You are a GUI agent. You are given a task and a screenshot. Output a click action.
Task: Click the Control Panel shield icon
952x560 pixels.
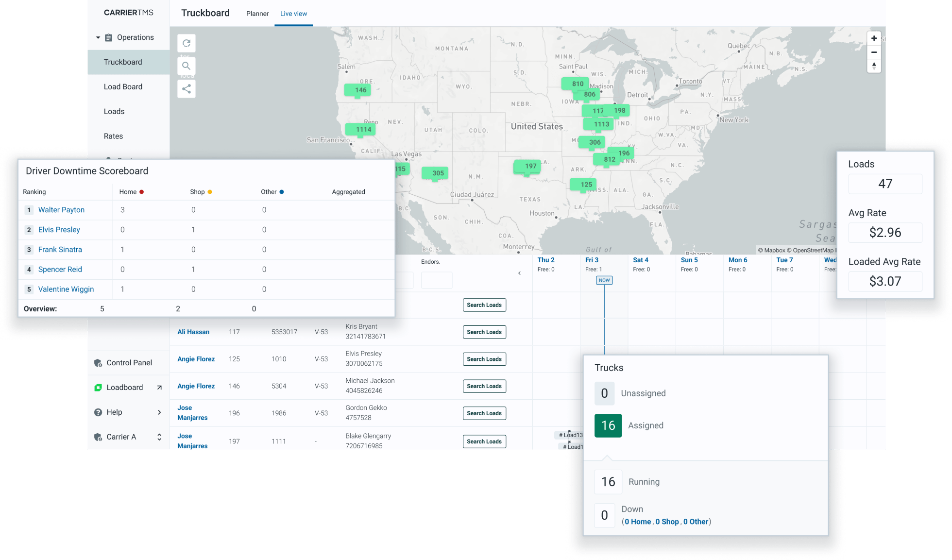pos(98,363)
